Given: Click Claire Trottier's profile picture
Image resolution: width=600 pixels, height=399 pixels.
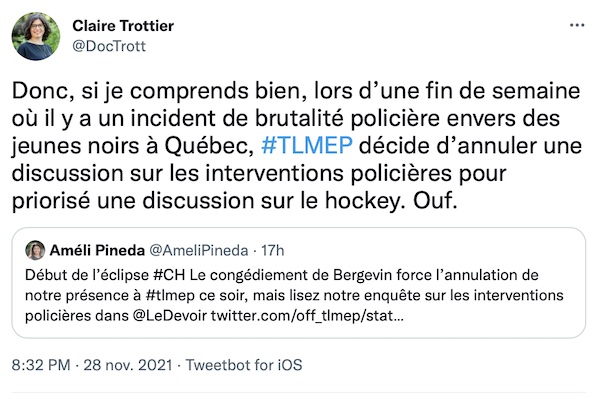Looking at the screenshot, I should pyautogui.click(x=36, y=36).
